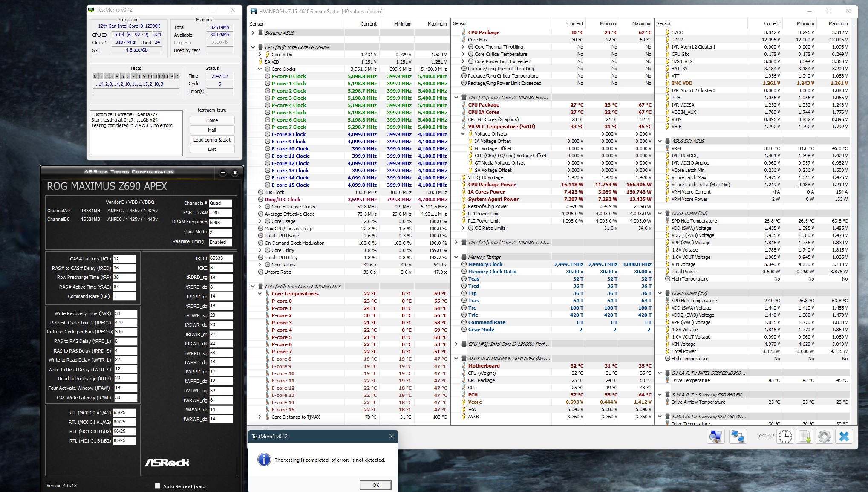Click the info icon in completion dialog
Viewport: 868px width, 492px height.
pos(264,460)
